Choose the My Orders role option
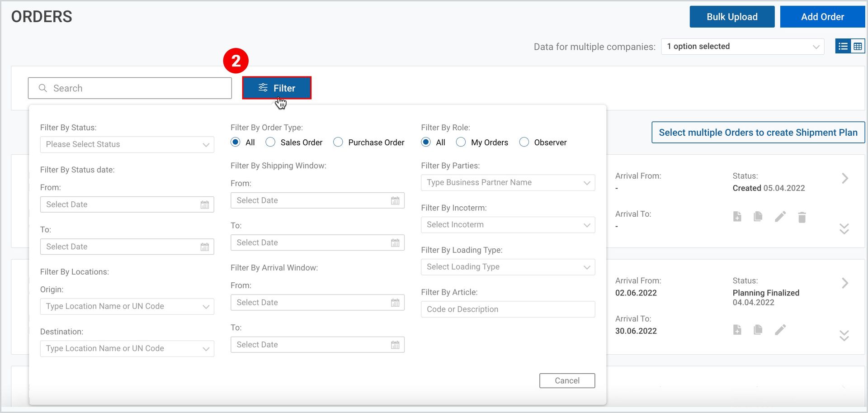 click(x=461, y=142)
